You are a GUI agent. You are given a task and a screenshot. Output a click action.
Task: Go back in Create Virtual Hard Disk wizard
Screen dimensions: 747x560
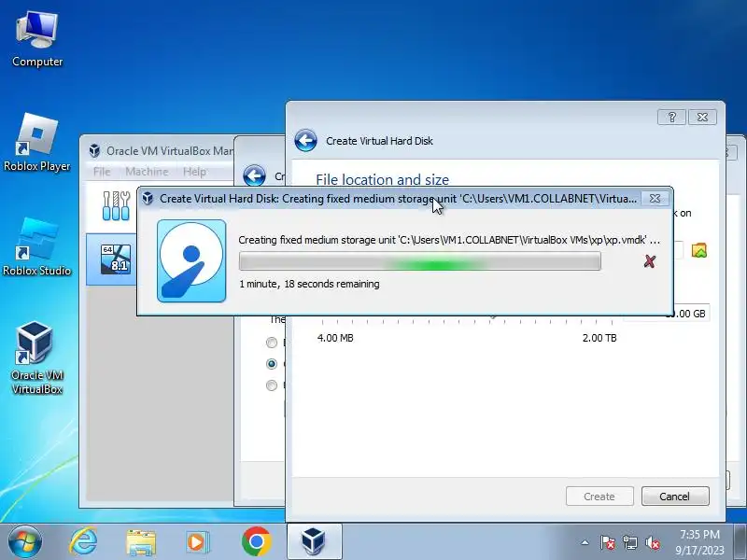[x=305, y=141]
